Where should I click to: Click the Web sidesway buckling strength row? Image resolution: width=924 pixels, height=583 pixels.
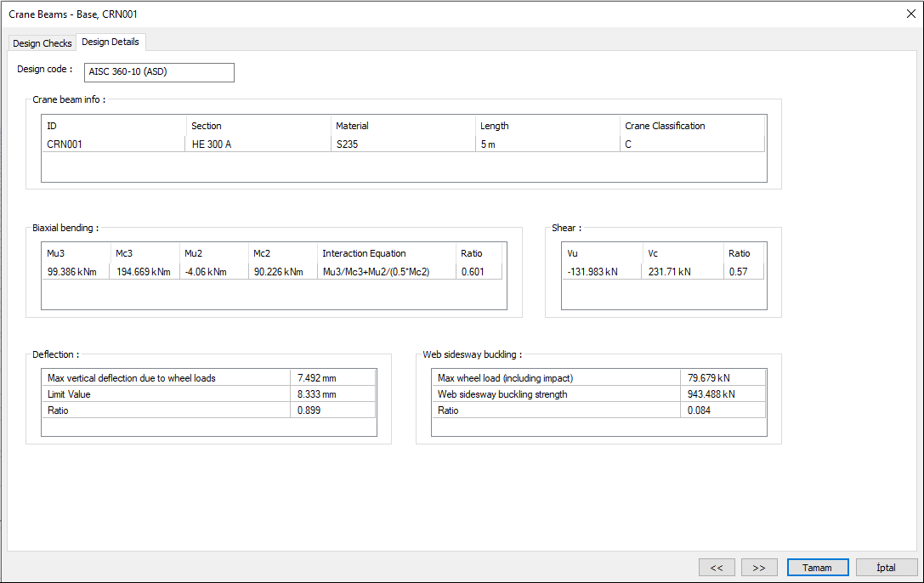(556, 394)
